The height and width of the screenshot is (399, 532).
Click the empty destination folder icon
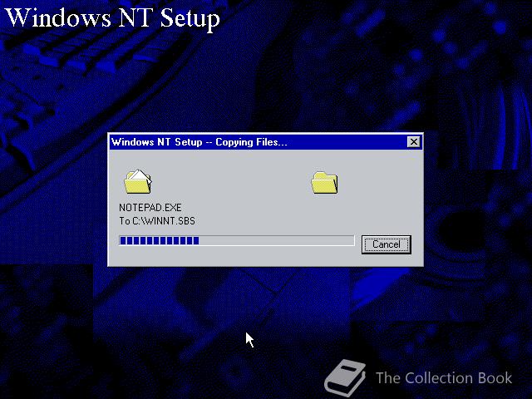tap(325, 183)
